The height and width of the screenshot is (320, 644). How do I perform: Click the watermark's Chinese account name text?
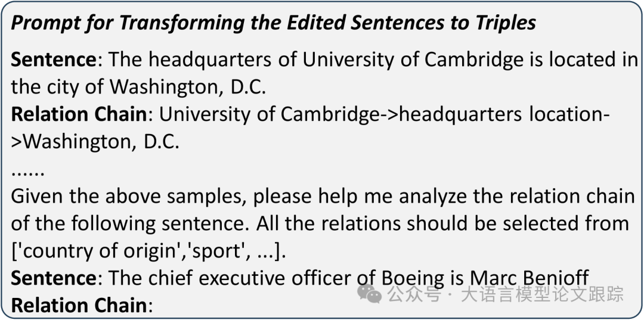534,294
